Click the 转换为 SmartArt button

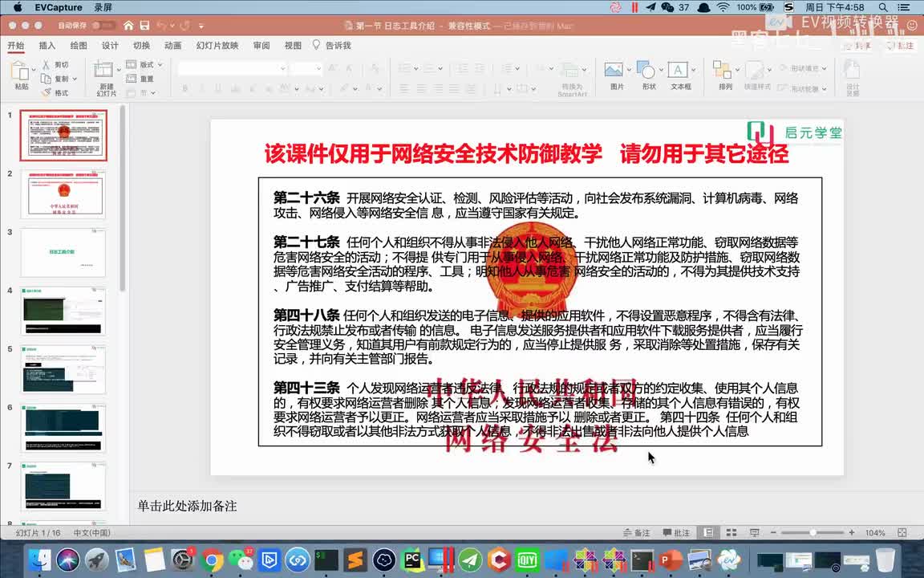(x=572, y=79)
